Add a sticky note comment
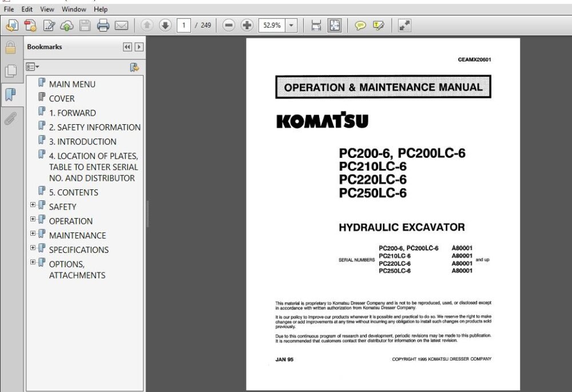This screenshot has height=392, width=572. point(360,25)
